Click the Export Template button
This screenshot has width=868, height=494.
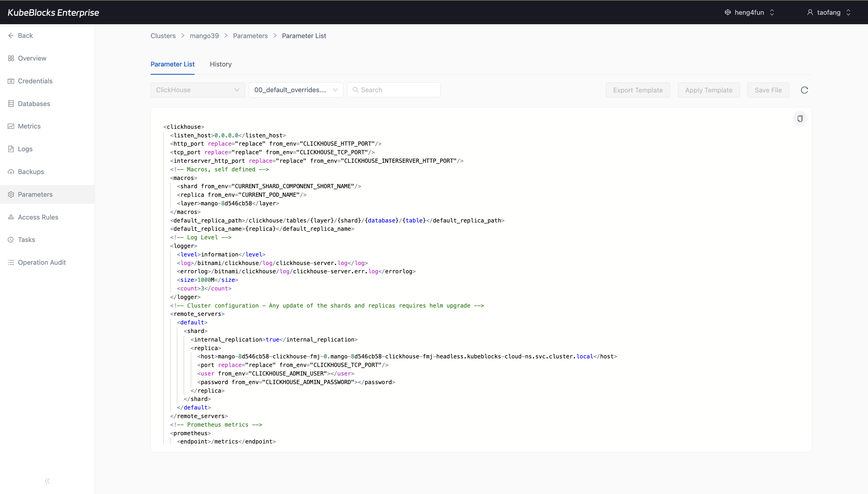(x=638, y=90)
